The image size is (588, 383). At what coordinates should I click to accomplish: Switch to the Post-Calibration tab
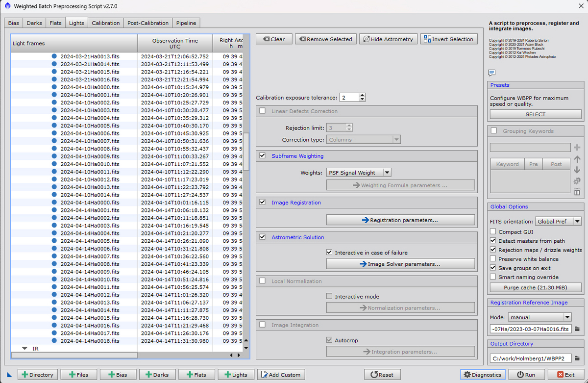click(x=148, y=23)
